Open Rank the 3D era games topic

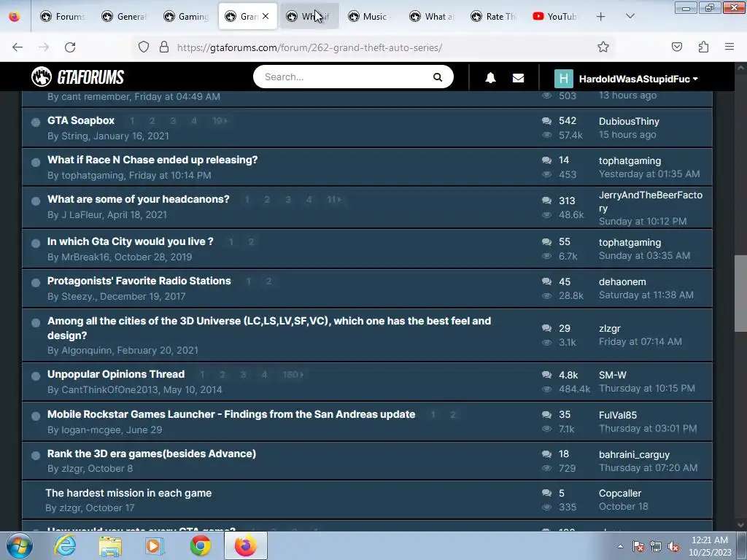152,454
